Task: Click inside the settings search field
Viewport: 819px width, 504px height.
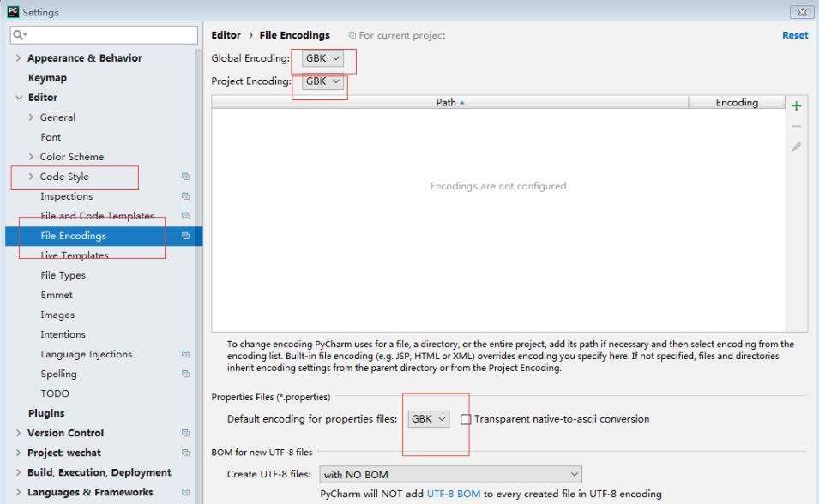Action: pyautogui.click(x=104, y=35)
